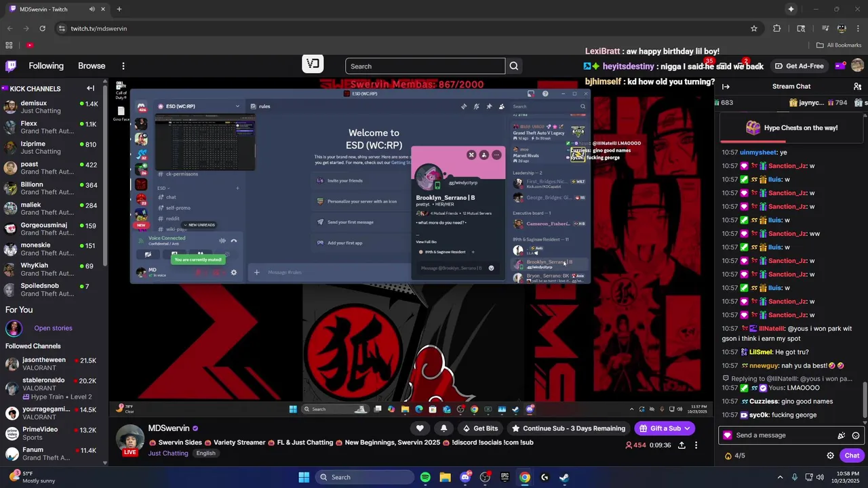Image resolution: width=868 pixels, height=488 pixels.
Task: Open the Gift a Sub dropdown
Action: click(665, 428)
